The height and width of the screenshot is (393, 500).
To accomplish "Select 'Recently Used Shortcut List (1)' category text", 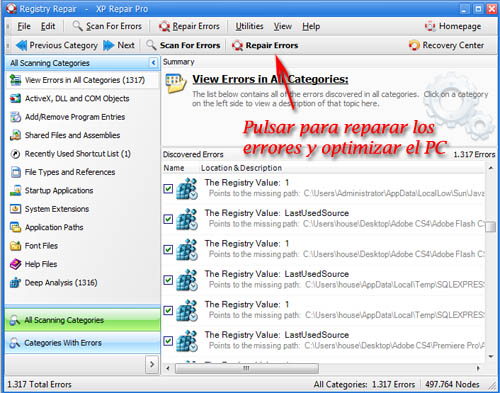I will click(78, 154).
